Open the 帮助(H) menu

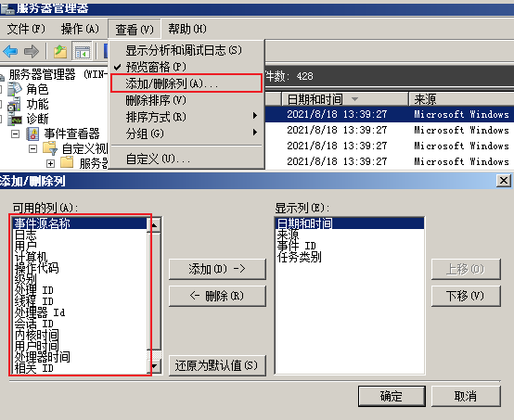187,29
